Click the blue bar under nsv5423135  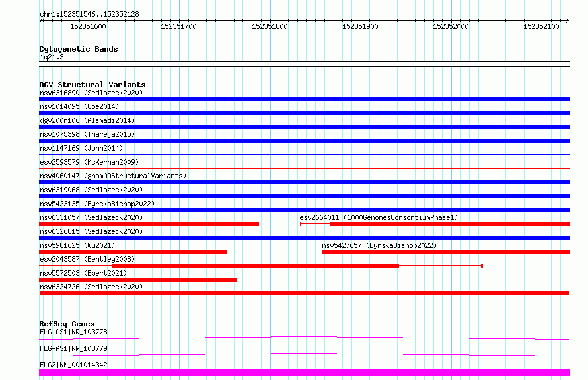(304, 210)
